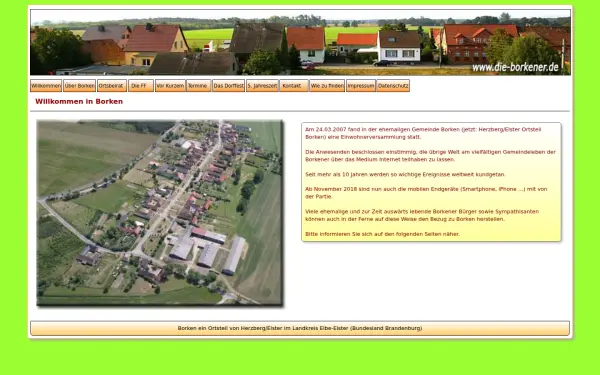Open the Kontakt page

[x=293, y=86]
